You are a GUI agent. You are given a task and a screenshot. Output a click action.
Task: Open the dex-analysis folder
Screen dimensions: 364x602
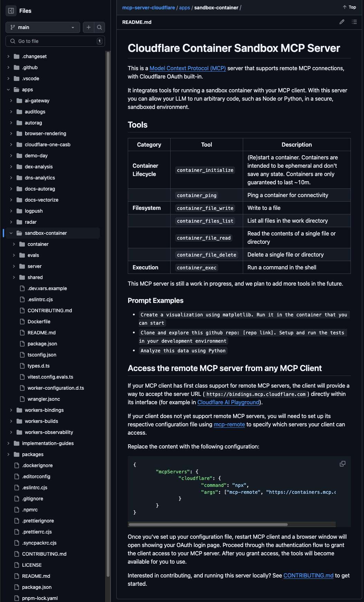tap(39, 167)
